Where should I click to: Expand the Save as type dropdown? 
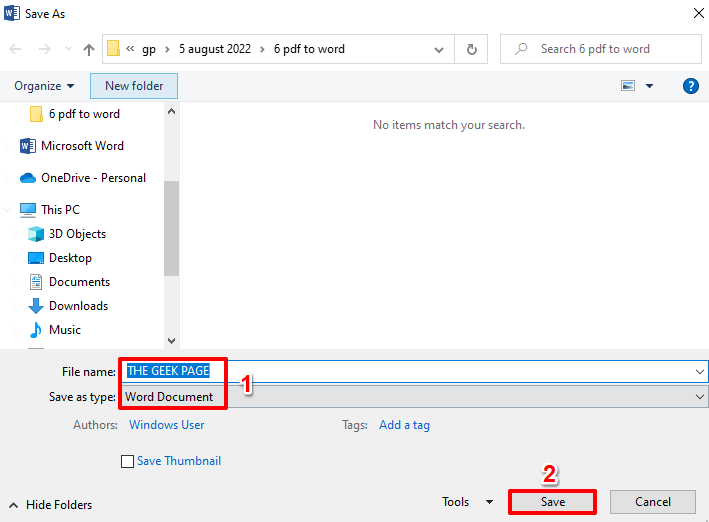pos(699,397)
